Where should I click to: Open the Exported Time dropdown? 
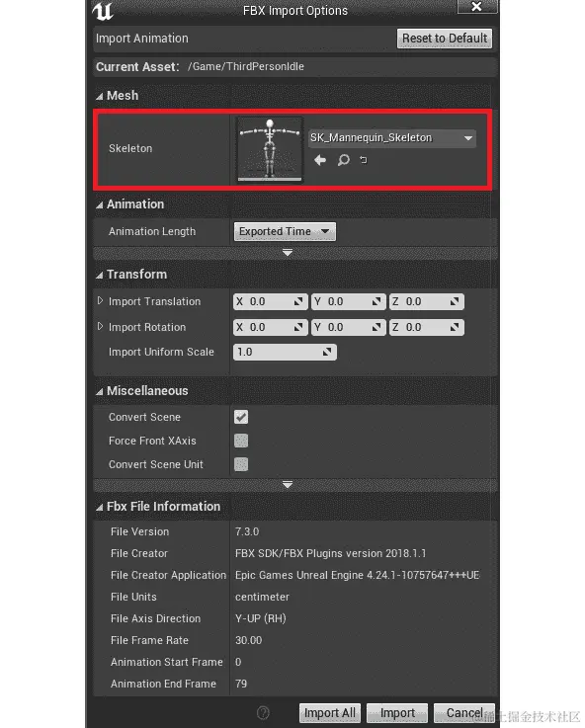(285, 231)
